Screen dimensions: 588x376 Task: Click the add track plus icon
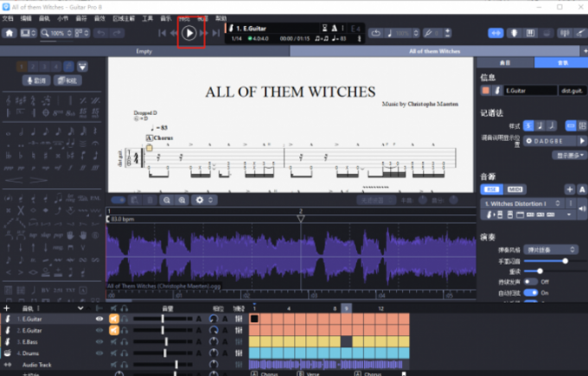pyautogui.click(x=7, y=308)
